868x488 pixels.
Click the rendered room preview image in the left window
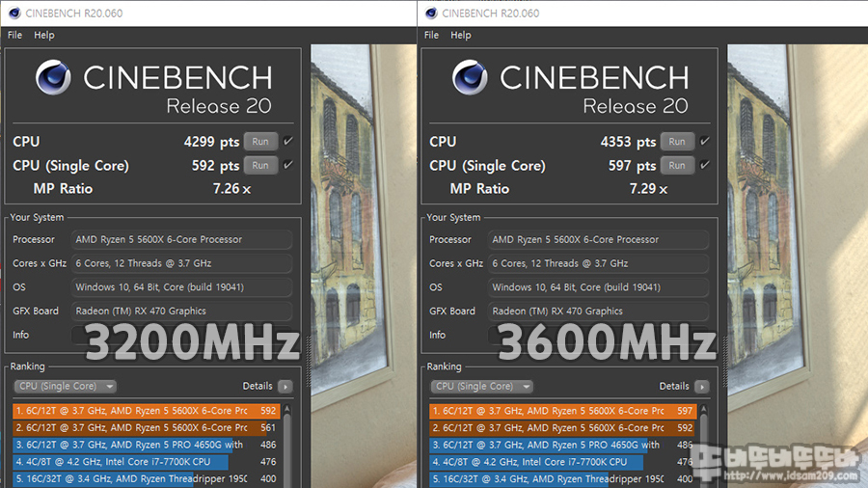click(364, 265)
